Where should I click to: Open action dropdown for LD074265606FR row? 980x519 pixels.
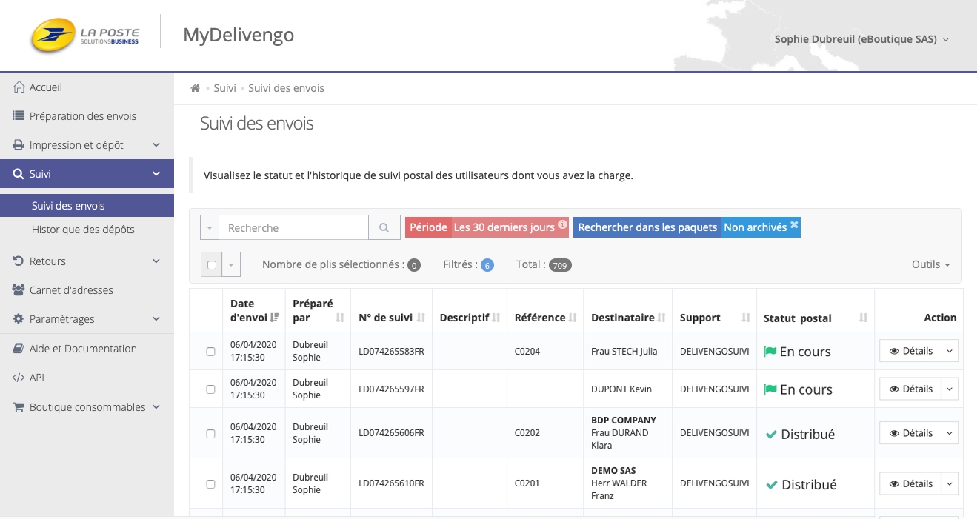tap(950, 433)
